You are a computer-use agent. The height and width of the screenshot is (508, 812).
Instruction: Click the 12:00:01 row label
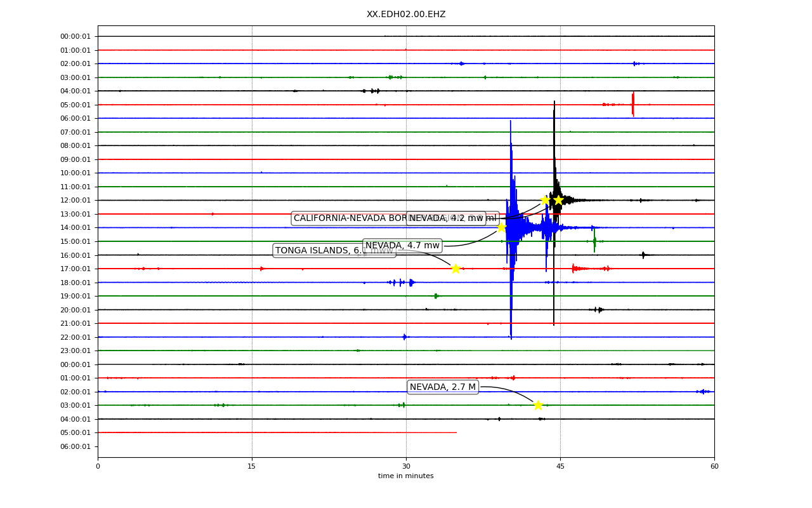(76, 201)
